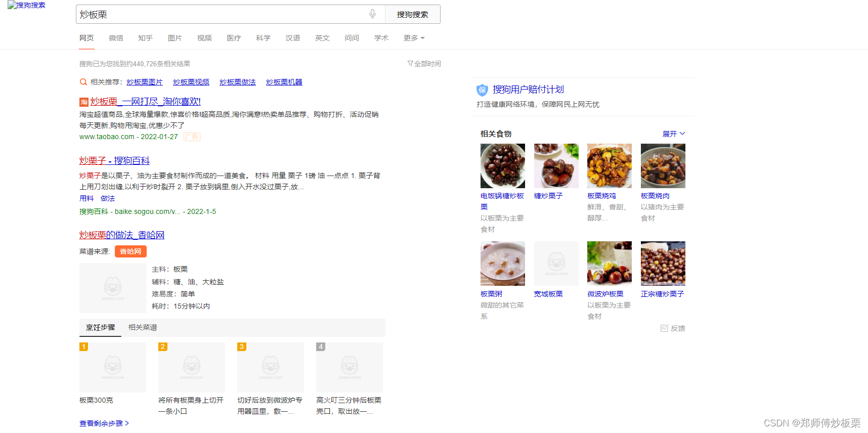
Task: Click the orange 香哈网 source badge
Action: tap(131, 251)
